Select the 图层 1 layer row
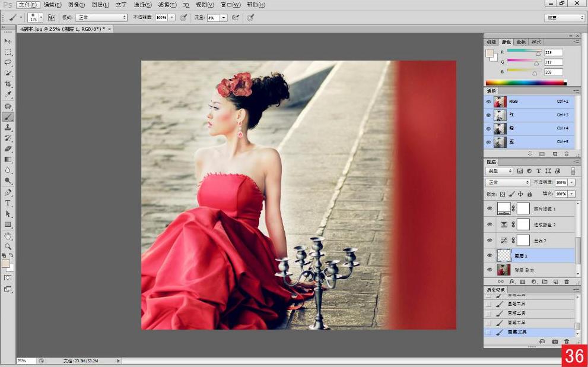Viewport: 588px width, 367px height. [x=529, y=255]
